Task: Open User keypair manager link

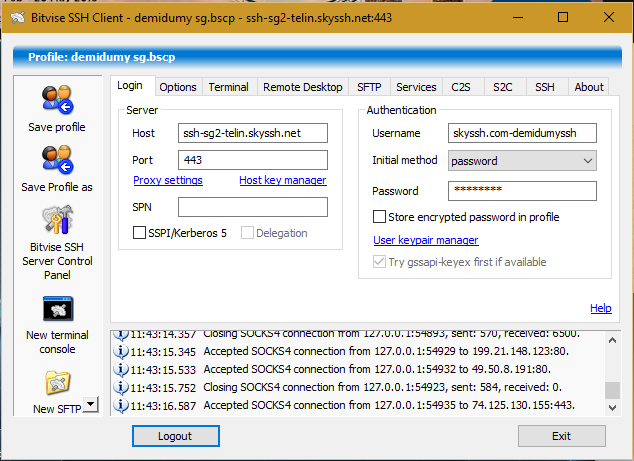Action: [426, 240]
